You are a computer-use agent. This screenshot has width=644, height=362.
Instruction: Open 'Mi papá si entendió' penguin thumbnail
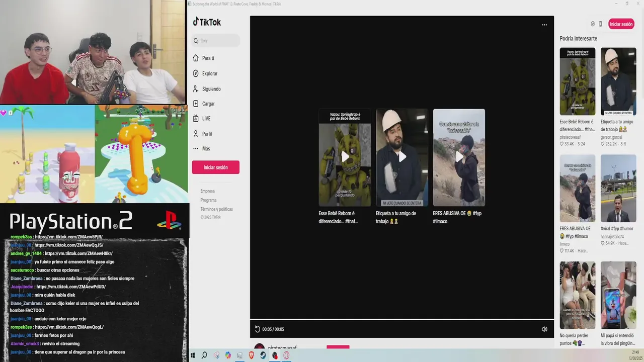[x=618, y=295]
